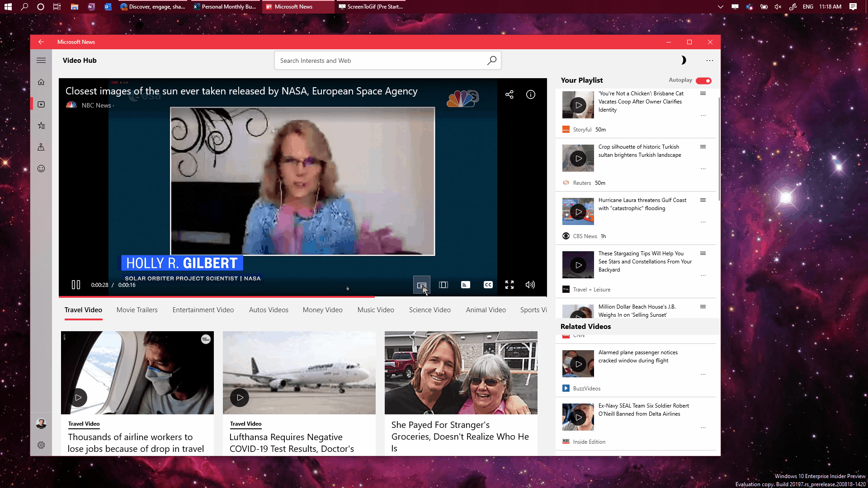This screenshot has height=488, width=868.
Task: Open more options for Hurricane Laura video
Action: (703, 222)
